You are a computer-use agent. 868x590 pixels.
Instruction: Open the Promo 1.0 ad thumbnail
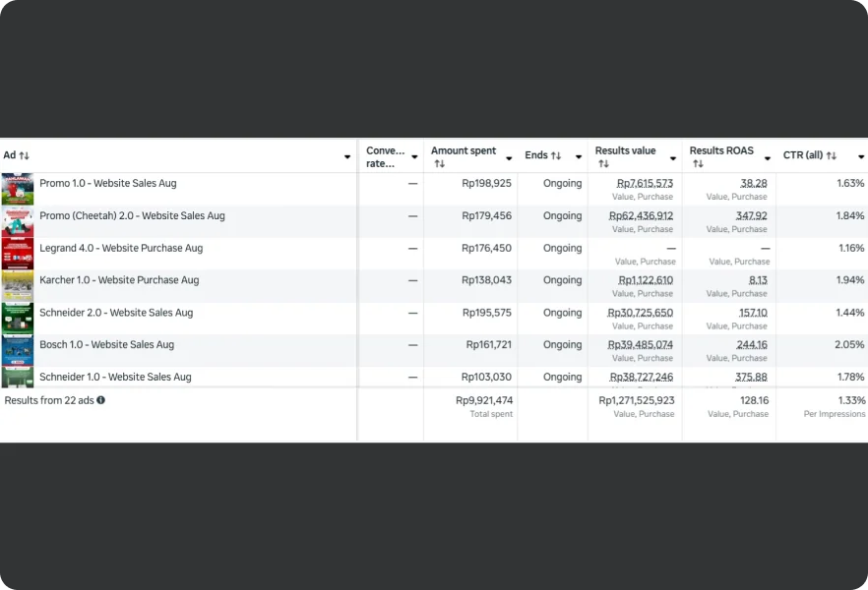[x=18, y=189]
